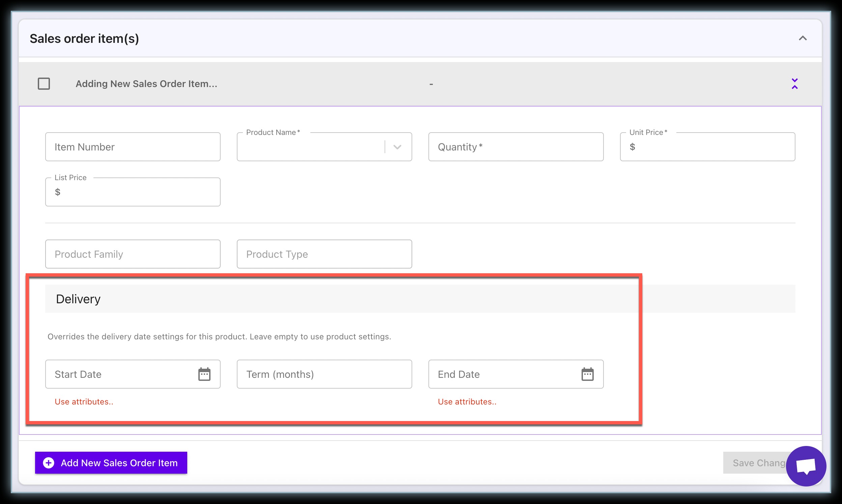Open the Product Name dropdown
The height and width of the screenshot is (504, 842).
324,147
